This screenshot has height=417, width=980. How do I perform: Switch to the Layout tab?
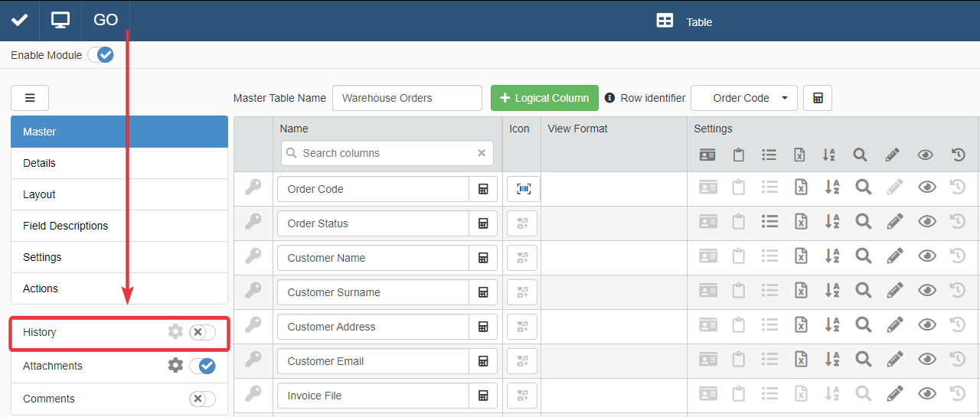click(x=39, y=194)
